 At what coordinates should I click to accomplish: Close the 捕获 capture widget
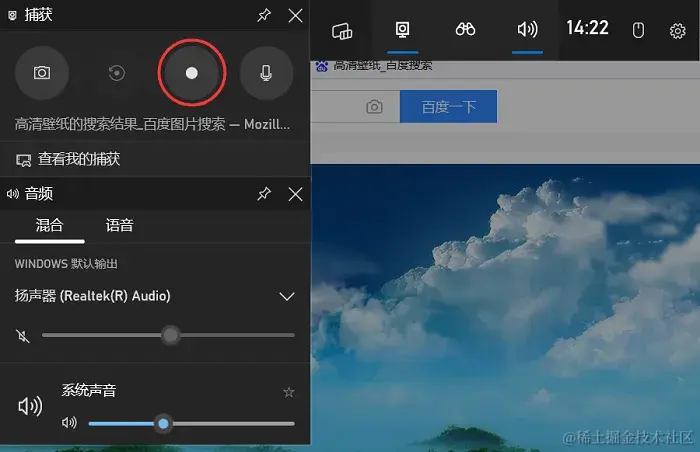pos(295,16)
